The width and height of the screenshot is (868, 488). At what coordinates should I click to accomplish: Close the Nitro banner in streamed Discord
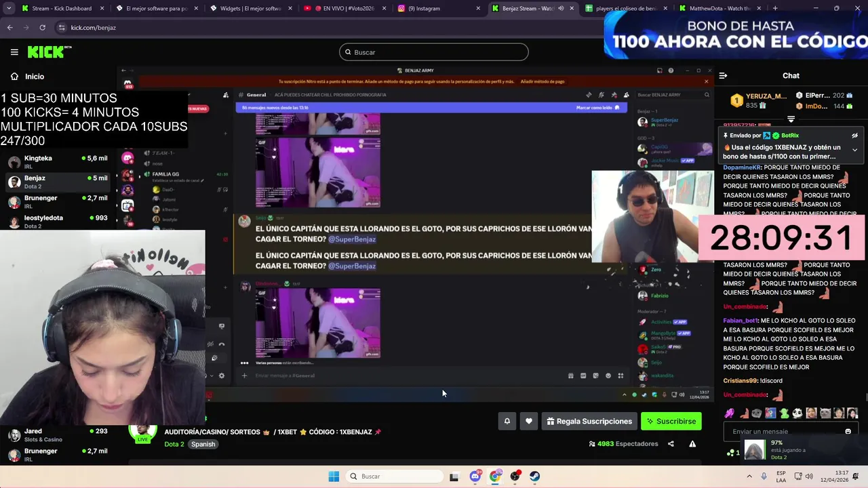coord(706,81)
